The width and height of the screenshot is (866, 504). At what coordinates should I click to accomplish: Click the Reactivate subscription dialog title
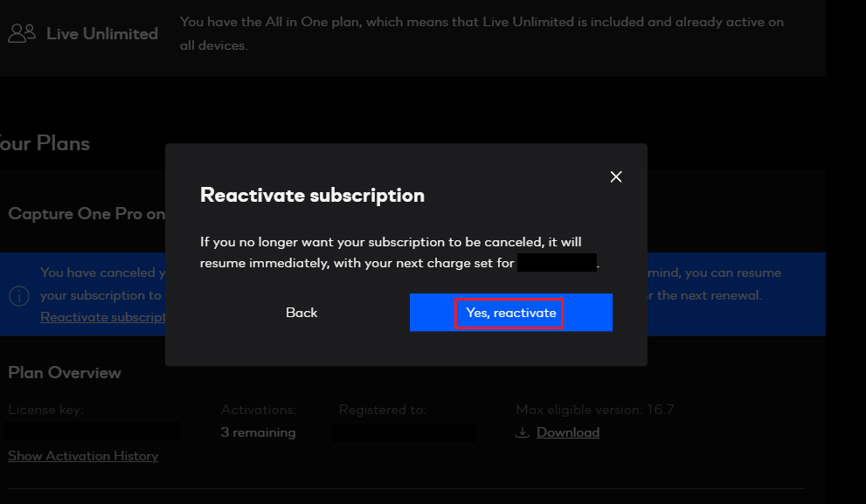pos(312,195)
